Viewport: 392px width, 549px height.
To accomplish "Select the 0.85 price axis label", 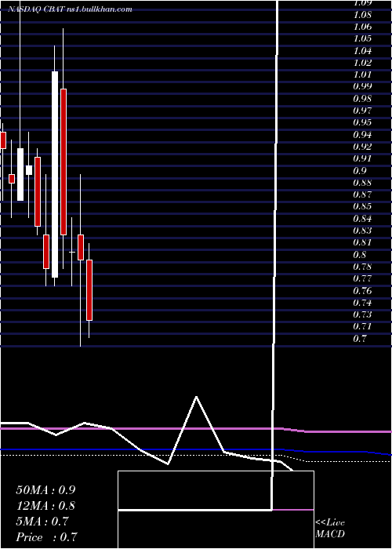I will pyautogui.click(x=362, y=207).
